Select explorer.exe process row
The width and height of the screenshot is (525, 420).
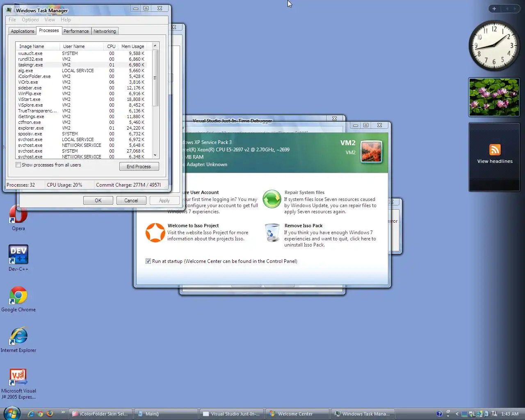81,128
